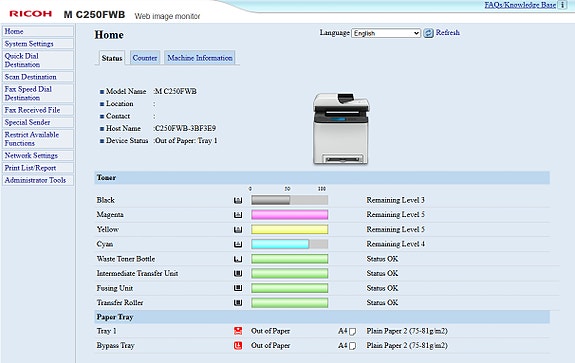The height and width of the screenshot is (363, 575).
Task: Click 'Remaining Level 5' for Yellow toner
Action: click(x=395, y=230)
